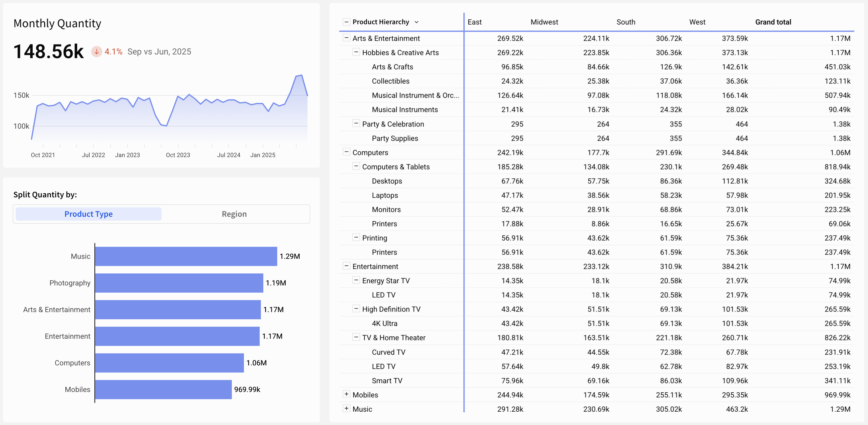Toggle Computers & Tablets group collapse
The height and width of the screenshot is (425, 868).
(x=356, y=166)
